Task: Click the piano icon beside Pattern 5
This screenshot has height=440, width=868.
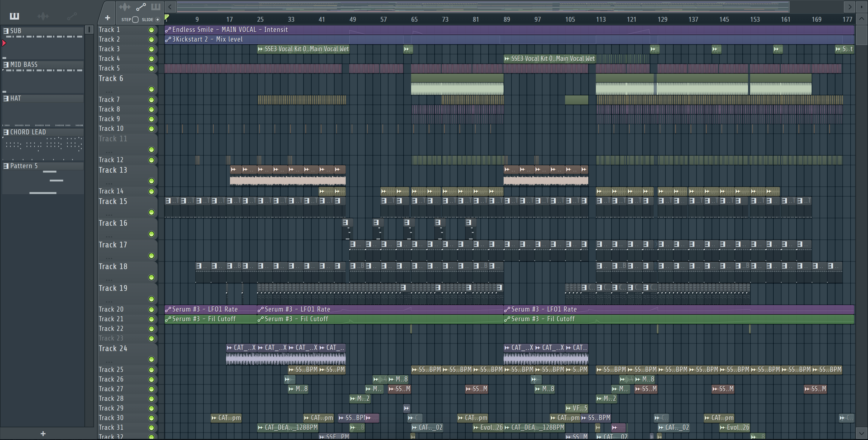Action: click(x=6, y=165)
